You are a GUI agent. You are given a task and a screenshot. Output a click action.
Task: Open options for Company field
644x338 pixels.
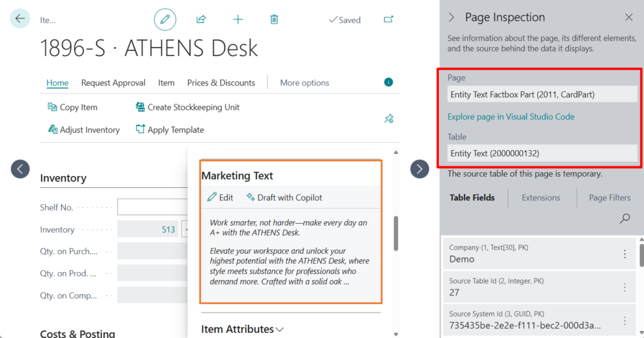625,254
